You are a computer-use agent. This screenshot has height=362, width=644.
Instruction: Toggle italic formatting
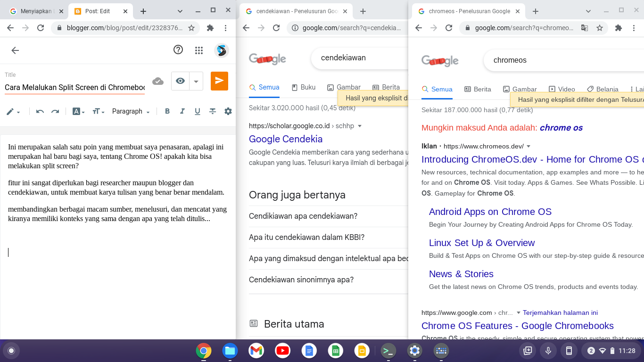click(182, 112)
